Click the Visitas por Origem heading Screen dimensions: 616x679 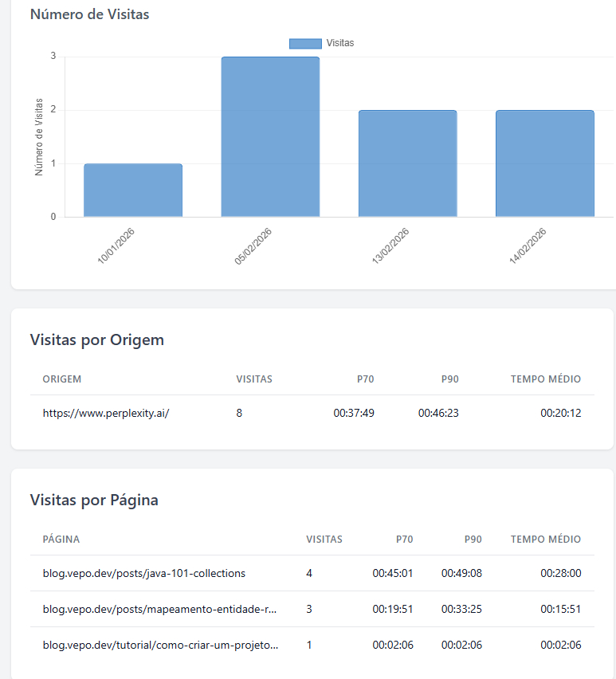pos(96,340)
